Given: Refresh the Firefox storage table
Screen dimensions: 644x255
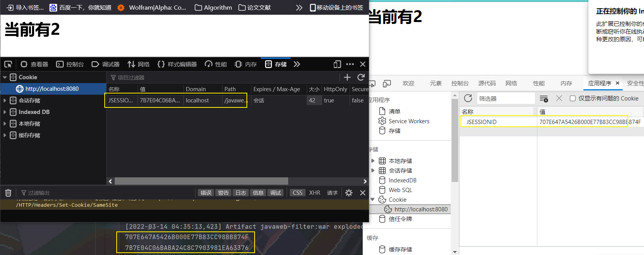Looking at the screenshot, I should (361, 77).
